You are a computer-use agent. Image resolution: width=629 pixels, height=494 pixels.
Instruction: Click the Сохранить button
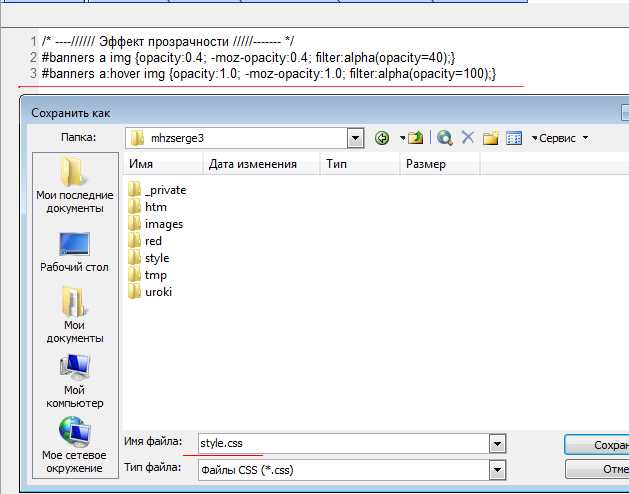point(596,443)
